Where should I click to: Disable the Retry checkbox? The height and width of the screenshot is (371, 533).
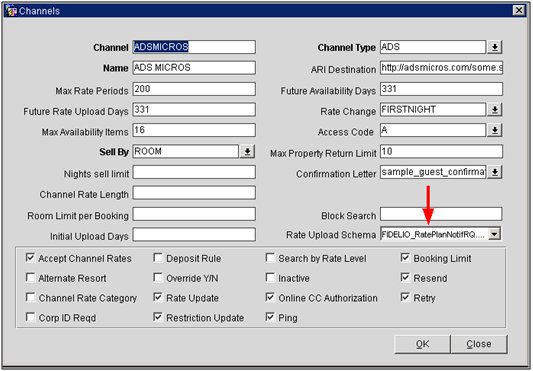point(405,297)
